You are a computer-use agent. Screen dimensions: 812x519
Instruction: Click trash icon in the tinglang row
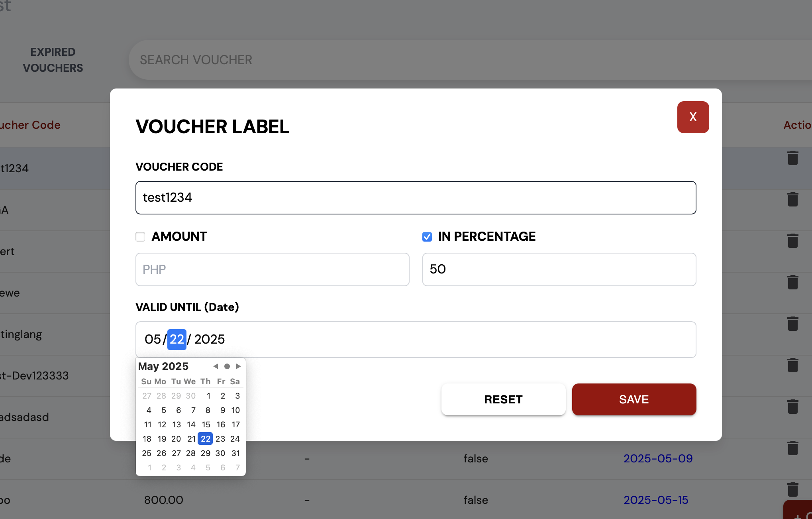tap(792, 324)
